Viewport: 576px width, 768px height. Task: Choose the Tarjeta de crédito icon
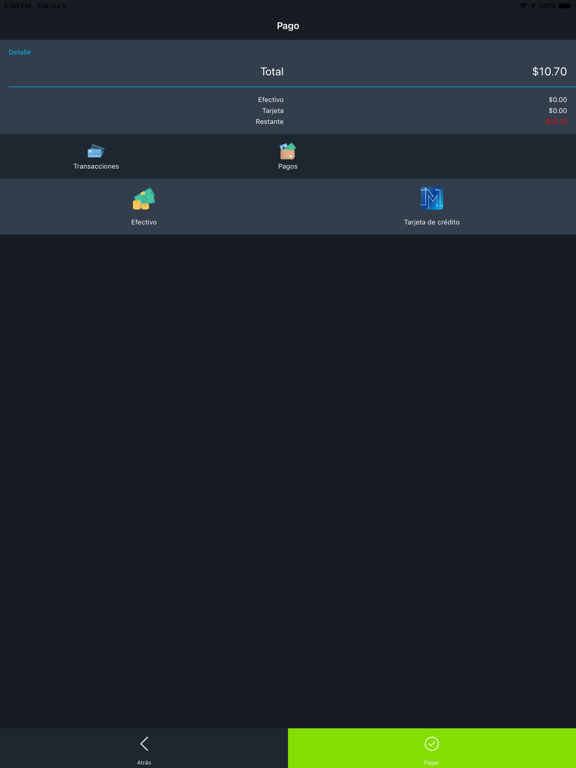click(x=432, y=198)
